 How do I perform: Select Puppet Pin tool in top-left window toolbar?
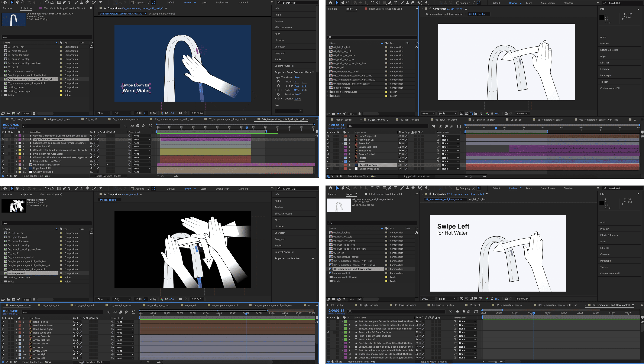click(101, 2)
